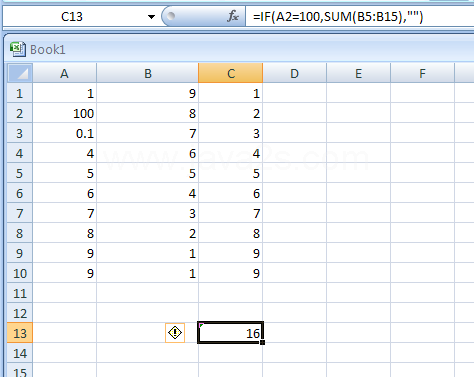Click cell C8 containing 8

231,233
